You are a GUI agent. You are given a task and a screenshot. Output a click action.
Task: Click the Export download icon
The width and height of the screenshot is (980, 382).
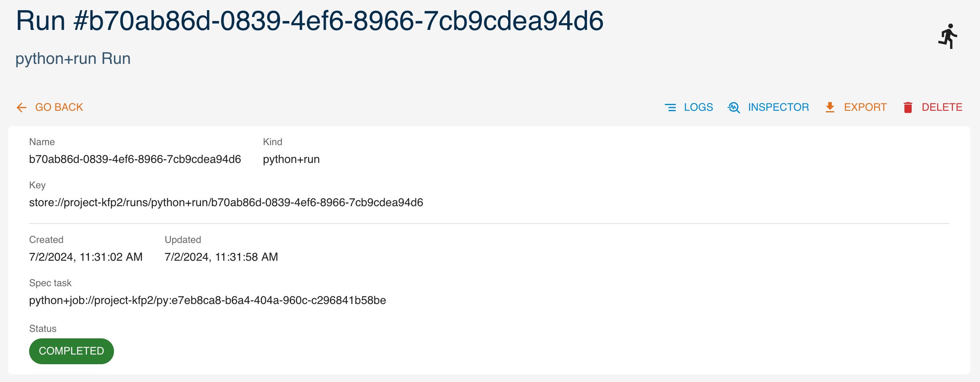click(830, 108)
